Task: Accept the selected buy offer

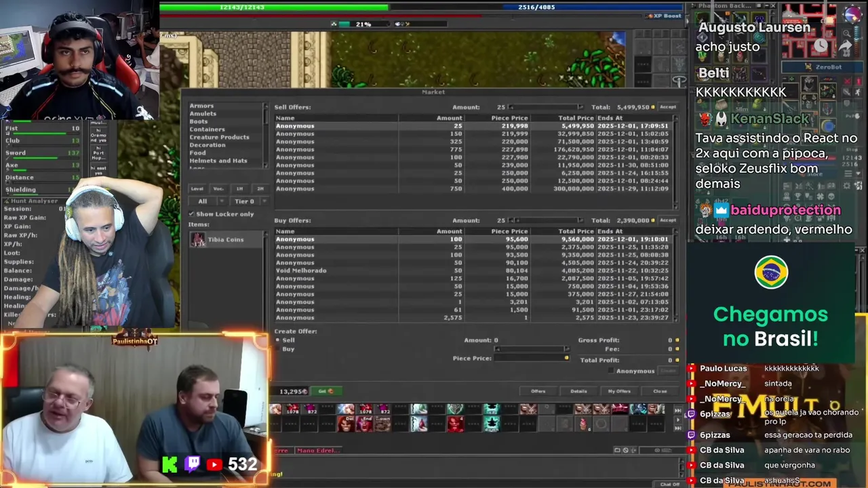Action: coord(668,220)
